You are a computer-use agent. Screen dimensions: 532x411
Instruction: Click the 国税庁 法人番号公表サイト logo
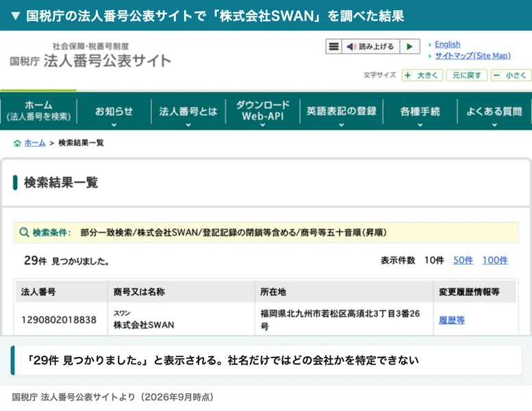tap(90, 56)
